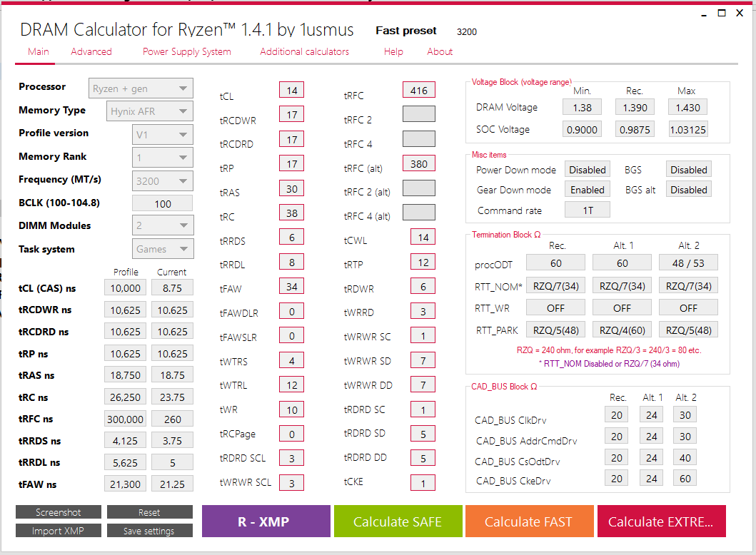Open the Memory Rank dropdown
The image size is (756, 555).
click(x=163, y=158)
